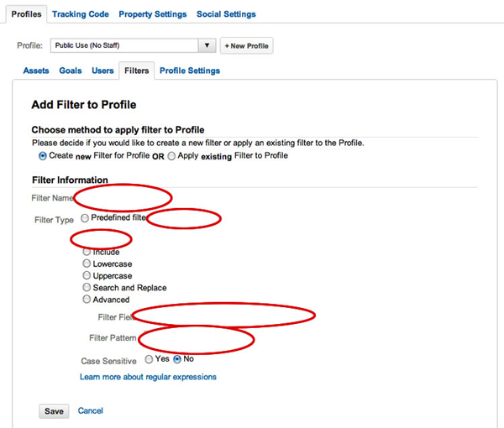504x428 pixels.
Task: Select the Advanced filter type
Action: coord(87,299)
